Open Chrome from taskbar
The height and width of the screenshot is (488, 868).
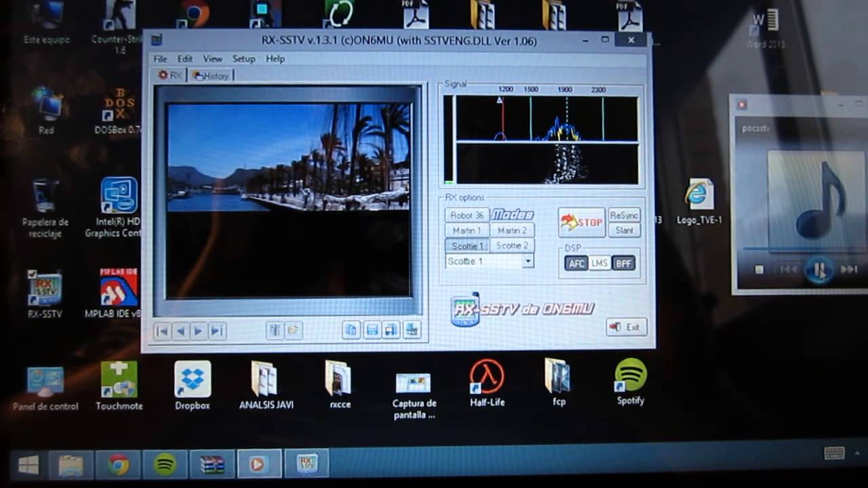point(119,464)
